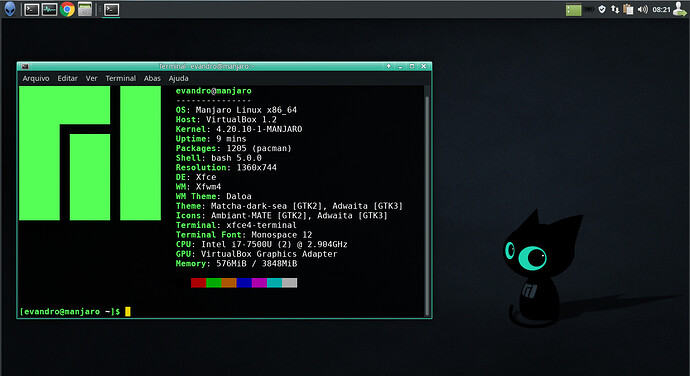
Task: Click the 'OS: Manjaro Linux x86_64' line
Action: point(236,110)
